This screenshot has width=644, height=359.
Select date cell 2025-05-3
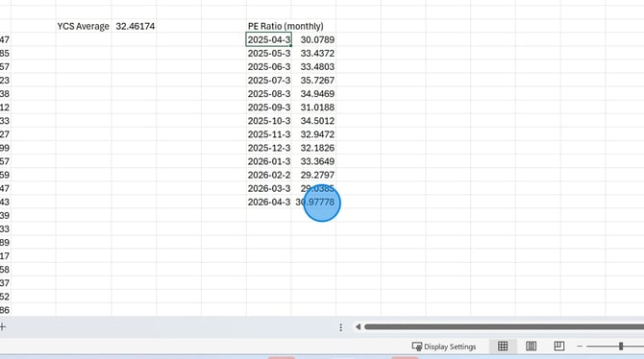269,54
